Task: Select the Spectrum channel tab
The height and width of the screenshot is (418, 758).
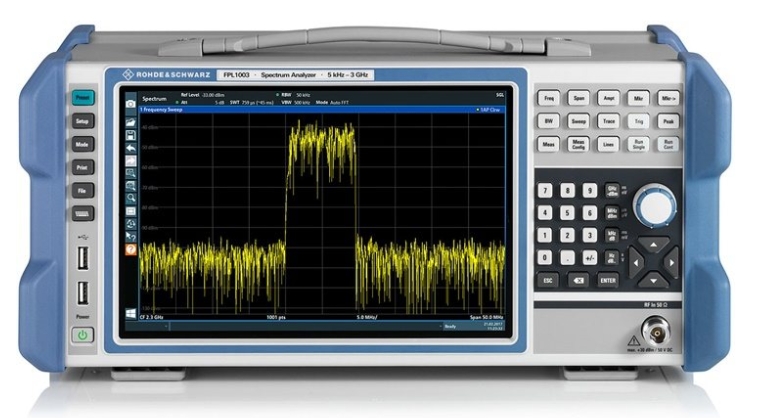Action: tap(155, 98)
